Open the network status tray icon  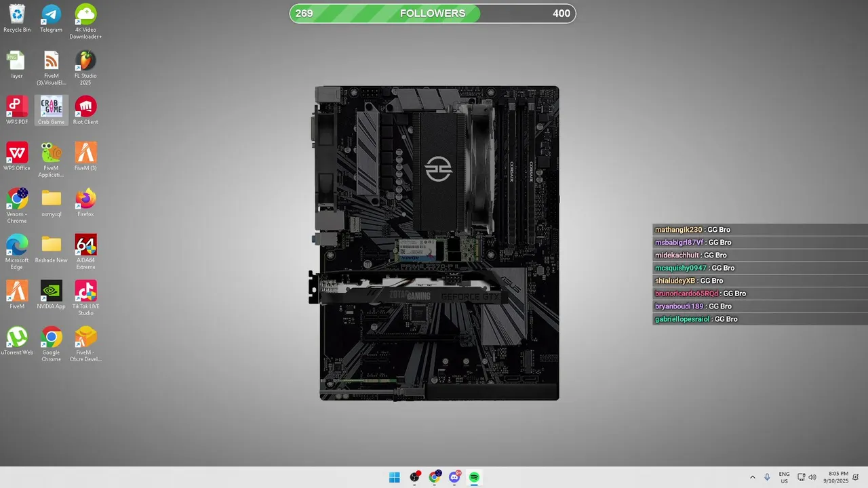(x=801, y=477)
